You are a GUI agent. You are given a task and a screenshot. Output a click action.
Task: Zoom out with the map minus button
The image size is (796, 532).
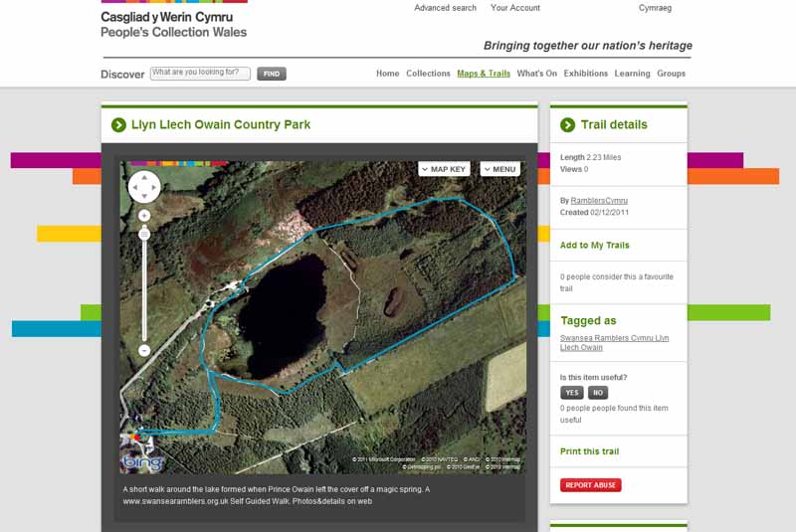pyautogui.click(x=144, y=350)
